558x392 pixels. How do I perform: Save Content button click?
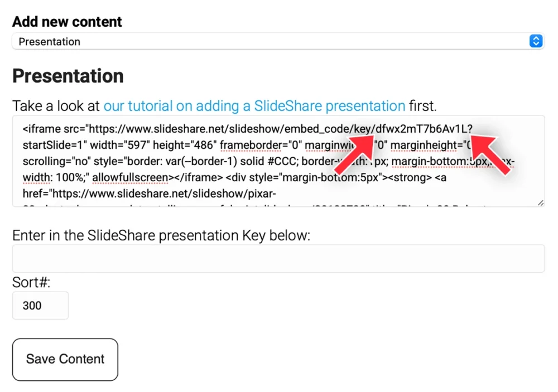coord(65,360)
